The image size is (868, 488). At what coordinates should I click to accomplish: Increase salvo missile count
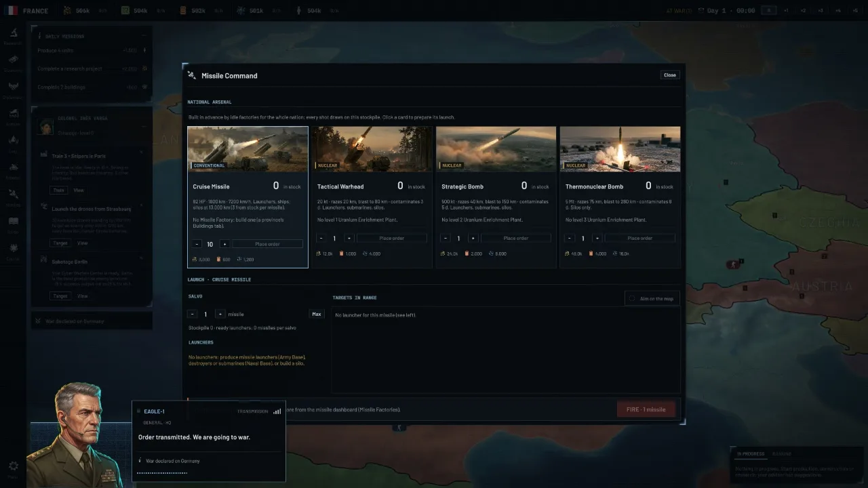coord(220,314)
